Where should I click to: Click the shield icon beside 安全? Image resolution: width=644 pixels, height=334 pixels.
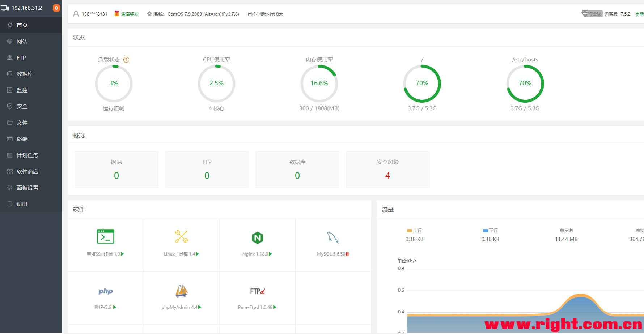tap(10, 106)
